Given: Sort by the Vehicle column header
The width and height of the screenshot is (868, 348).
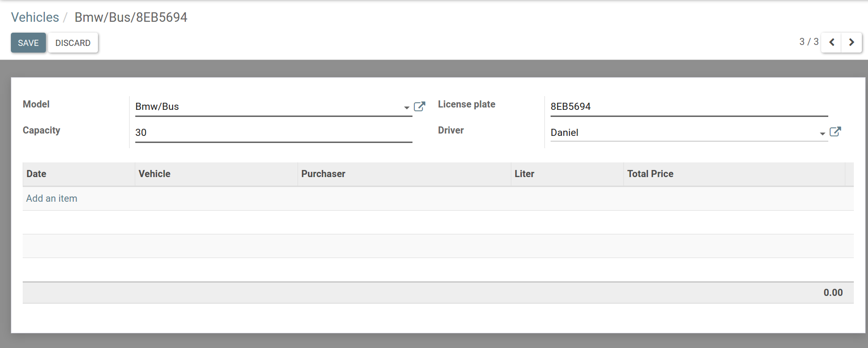Looking at the screenshot, I should pyautogui.click(x=155, y=174).
